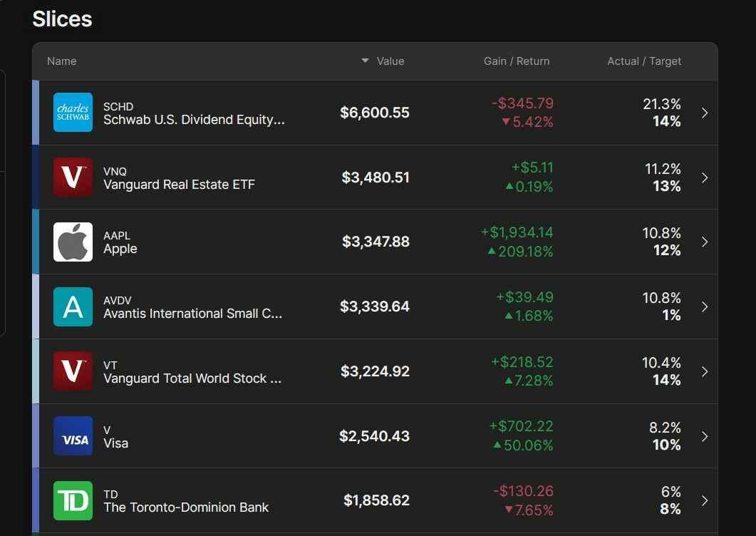Expand the TD row chevron
Screen dimensions: 756x536
tap(705, 501)
